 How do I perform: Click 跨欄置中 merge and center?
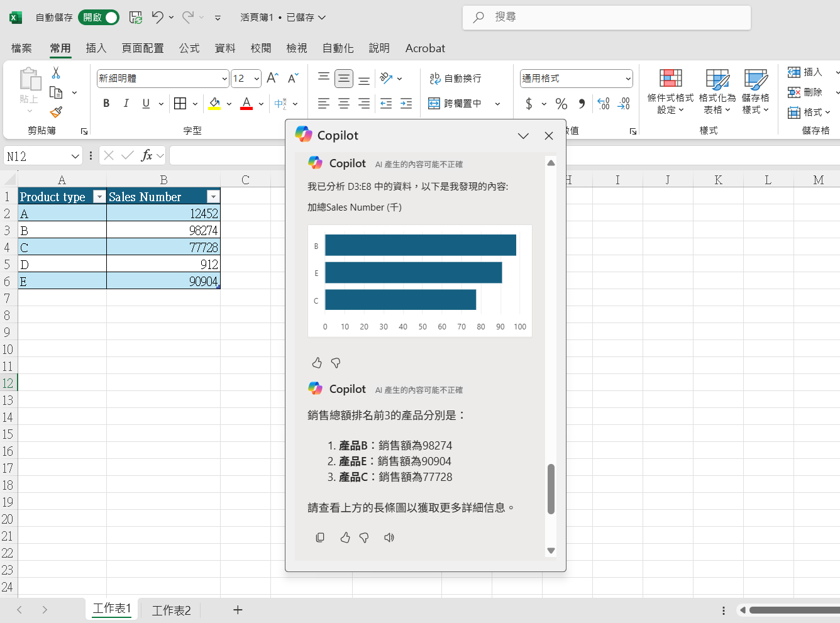tap(455, 103)
